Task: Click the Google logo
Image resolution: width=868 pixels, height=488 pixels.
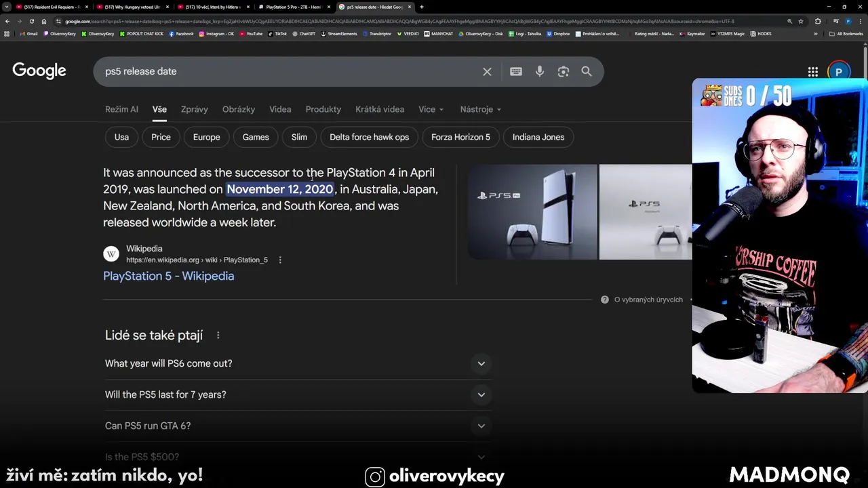Action: pyautogui.click(x=39, y=71)
